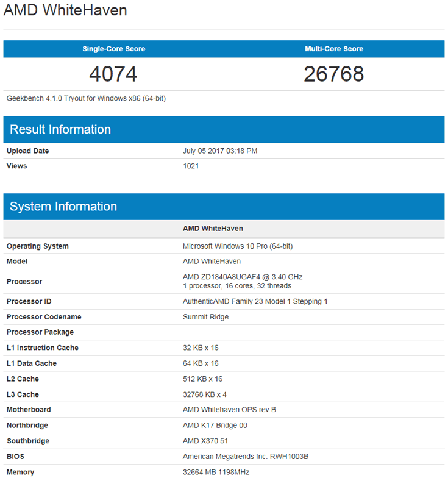Click the L2 Cache label
The image size is (448, 478).
point(23,379)
